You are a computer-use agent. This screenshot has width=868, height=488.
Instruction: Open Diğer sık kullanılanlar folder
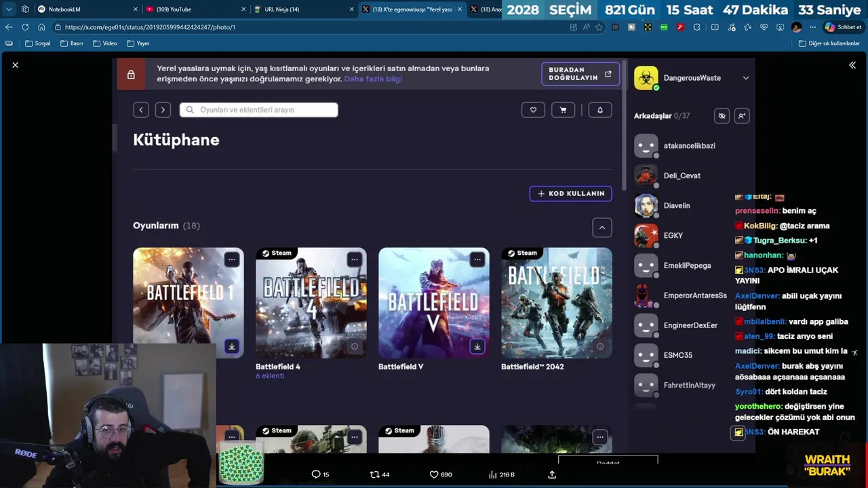click(829, 43)
